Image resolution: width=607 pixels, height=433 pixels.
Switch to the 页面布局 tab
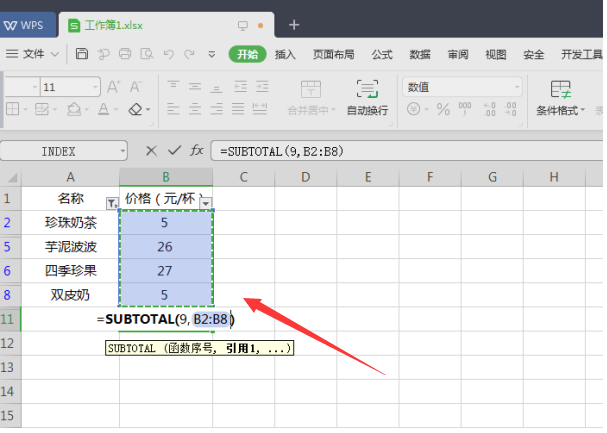click(x=334, y=55)
